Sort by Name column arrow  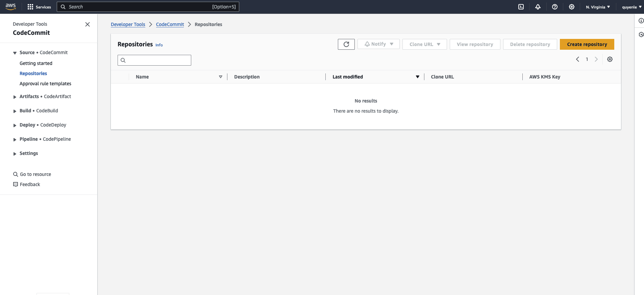tap(221, 77)
